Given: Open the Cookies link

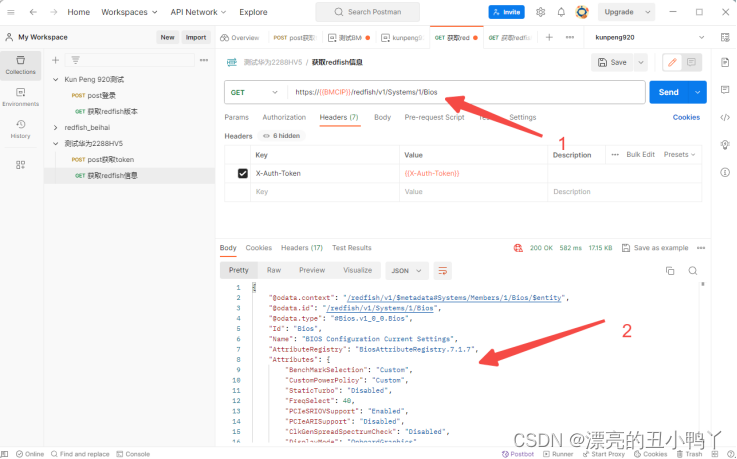Looking at the screenshot, I should (686, 117).
